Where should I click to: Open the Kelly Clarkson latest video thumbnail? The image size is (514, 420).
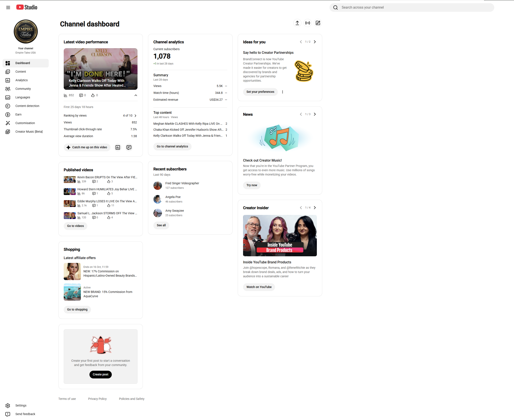101,69
